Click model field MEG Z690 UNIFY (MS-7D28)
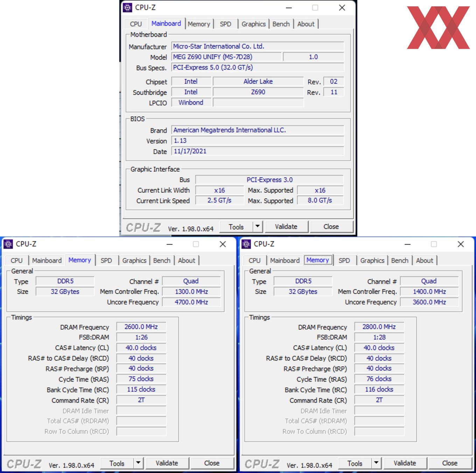The width and height of the screenshot is (476, 473). coord(226,57)
